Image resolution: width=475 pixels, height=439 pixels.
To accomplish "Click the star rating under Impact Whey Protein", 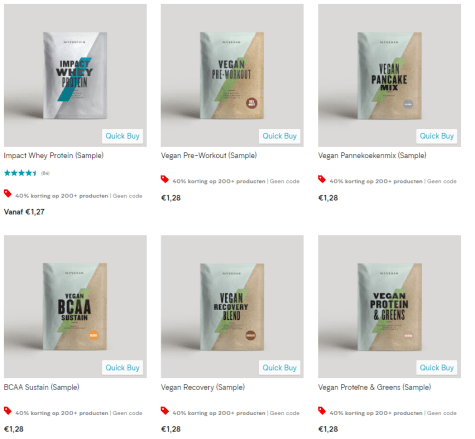I will (20, 173).
